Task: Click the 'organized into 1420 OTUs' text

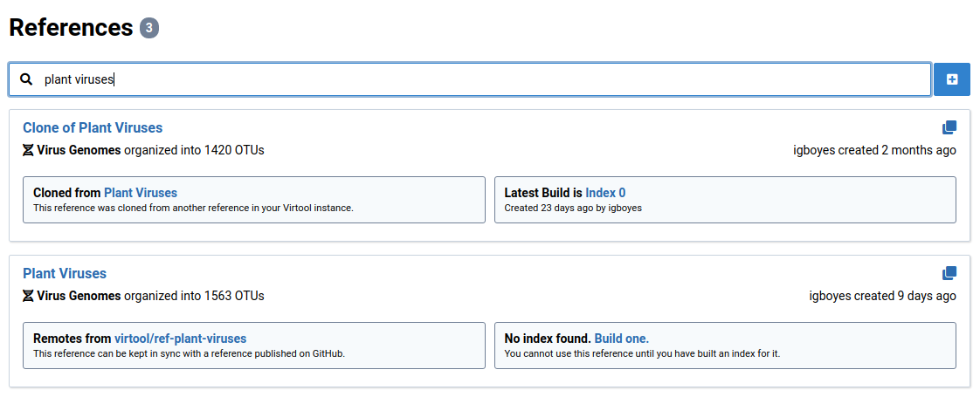Action: pos(194,150)
